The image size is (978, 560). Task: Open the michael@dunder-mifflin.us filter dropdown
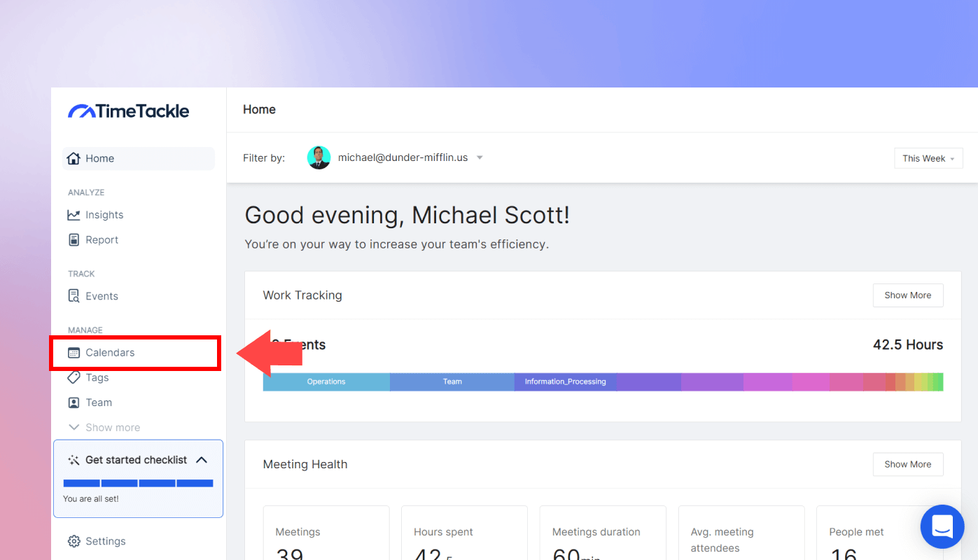[x=396, y=157]
